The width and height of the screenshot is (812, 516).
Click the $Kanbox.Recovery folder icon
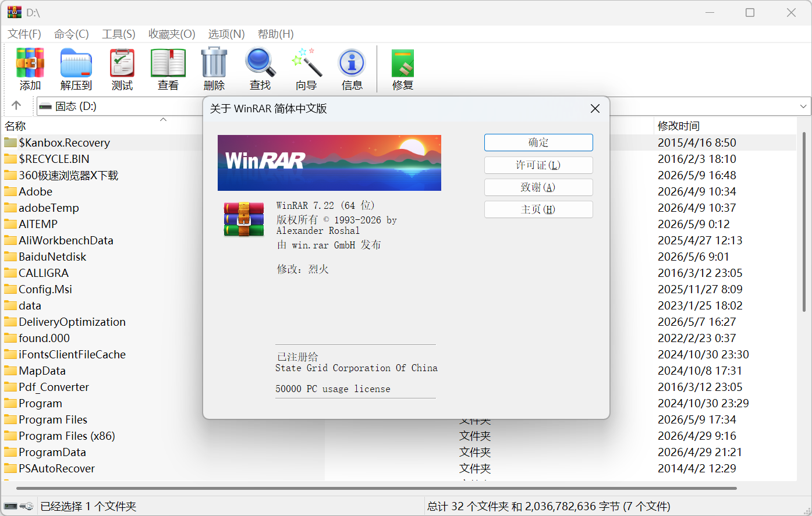[x=10, y=143]
